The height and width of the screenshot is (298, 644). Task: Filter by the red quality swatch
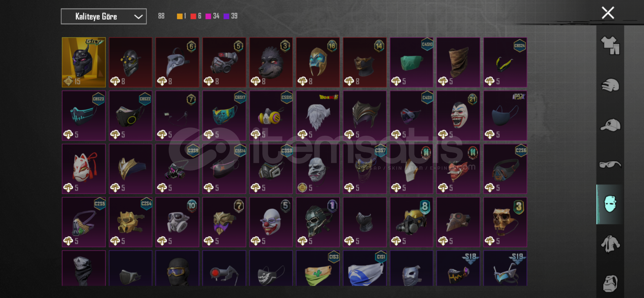[x=193, y=16]
